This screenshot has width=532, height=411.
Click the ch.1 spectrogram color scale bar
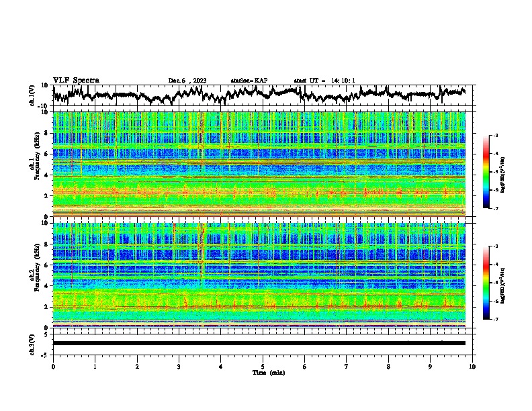tap(486, 172)
